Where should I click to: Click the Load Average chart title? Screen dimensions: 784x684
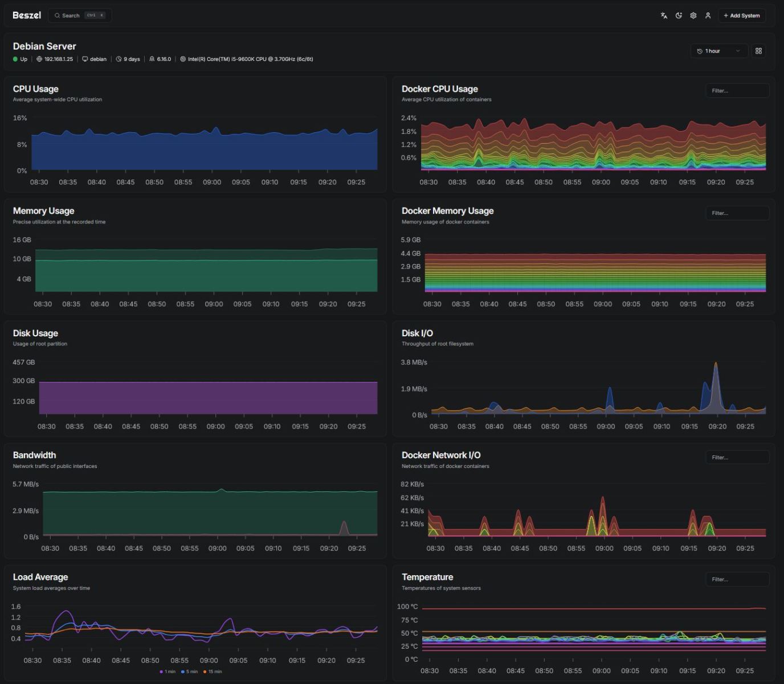pyautogui.click(x=40, y=577)
